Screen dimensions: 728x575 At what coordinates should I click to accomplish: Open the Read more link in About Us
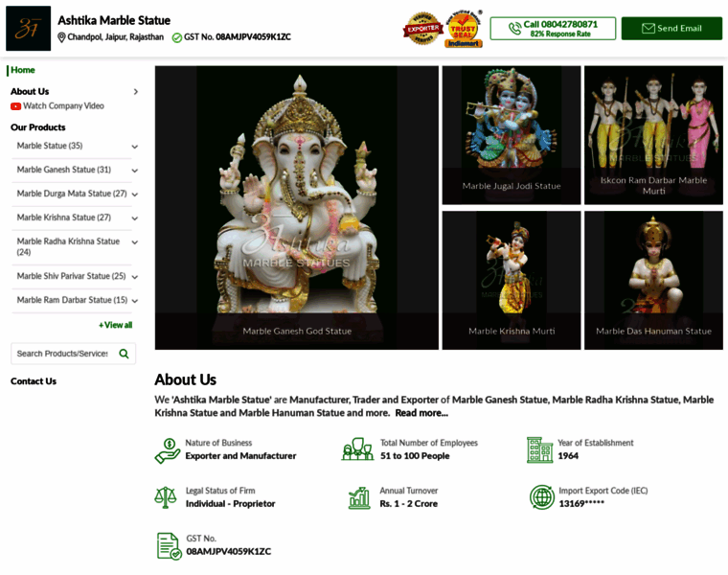[x=421, y=413]
